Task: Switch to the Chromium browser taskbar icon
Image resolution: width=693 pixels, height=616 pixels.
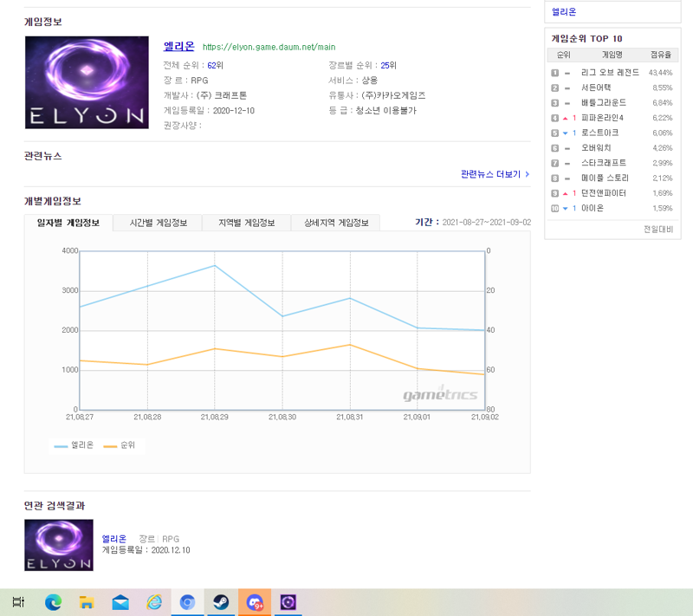Action: 187,602
